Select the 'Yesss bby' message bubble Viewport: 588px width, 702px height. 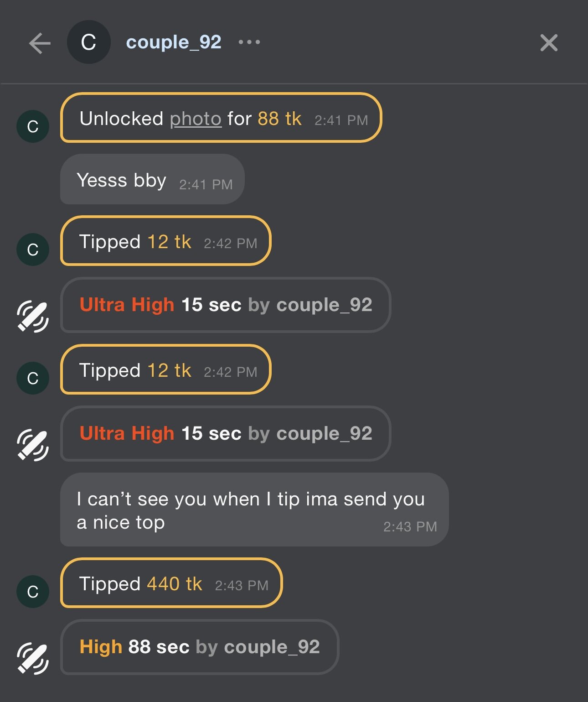coord(152,179)
